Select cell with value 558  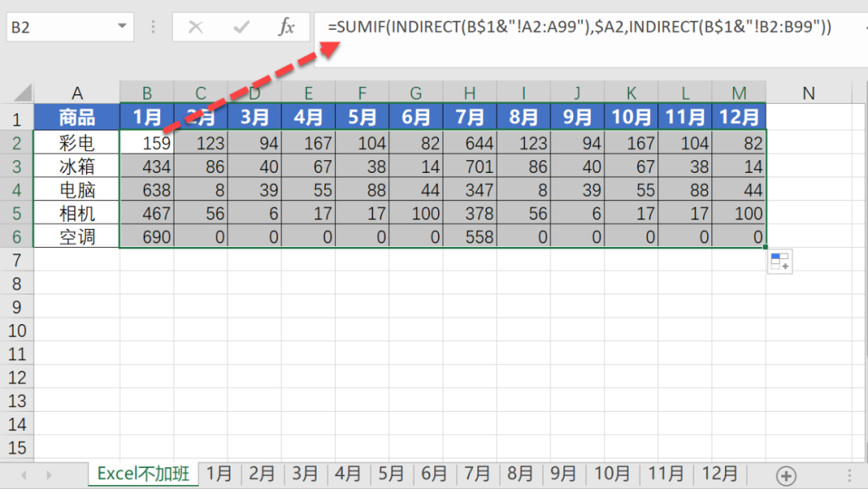coord(469,236)
